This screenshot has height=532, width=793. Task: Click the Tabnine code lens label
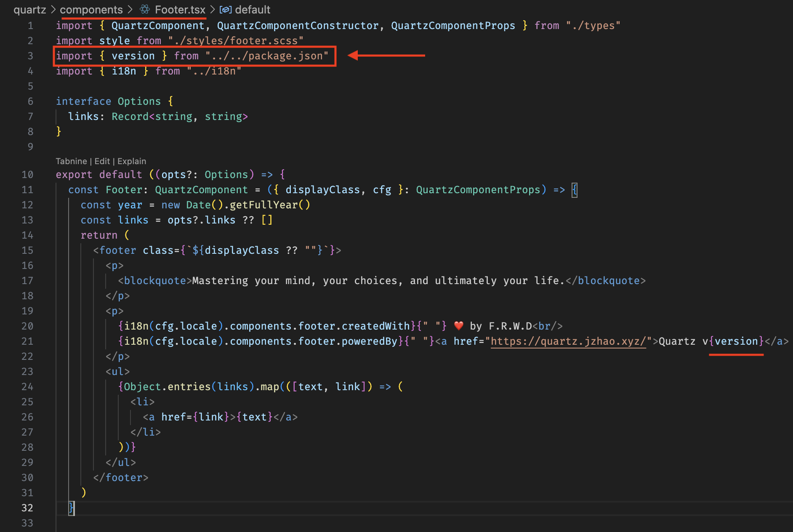(71, 161)
